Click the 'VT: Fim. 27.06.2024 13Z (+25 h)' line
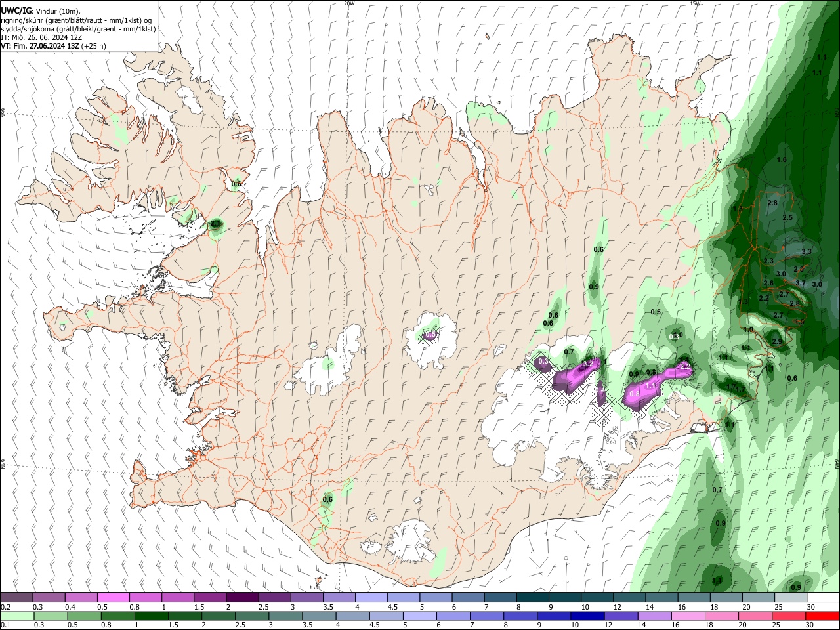 54,46
